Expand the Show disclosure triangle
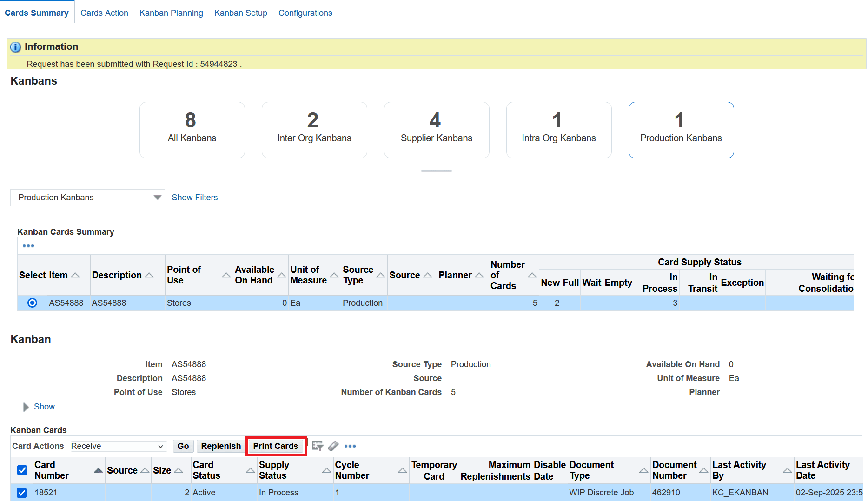The image size is (868, 501). point(26,407)
